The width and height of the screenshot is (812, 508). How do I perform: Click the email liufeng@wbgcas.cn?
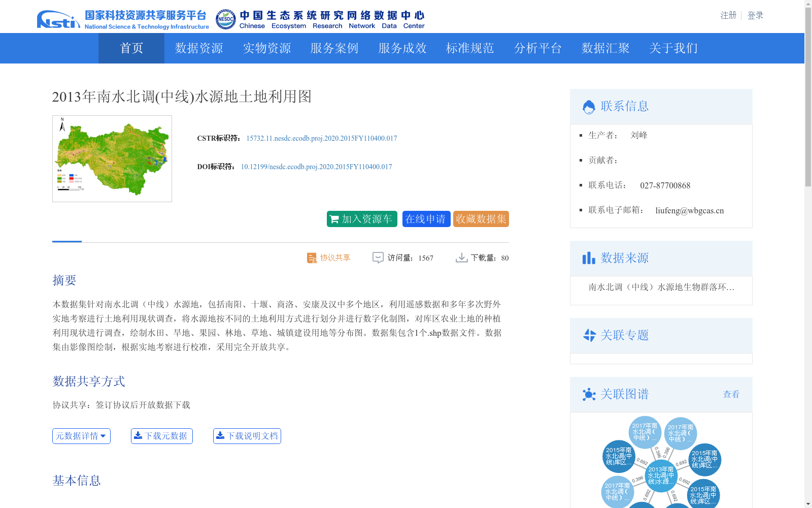(x=690, y=210)
